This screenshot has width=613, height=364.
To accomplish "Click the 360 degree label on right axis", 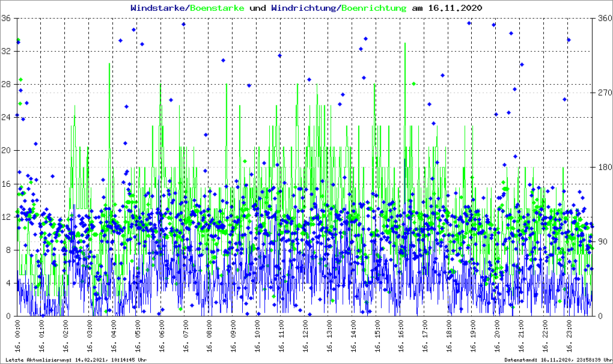I will click(x=603, y=18).
